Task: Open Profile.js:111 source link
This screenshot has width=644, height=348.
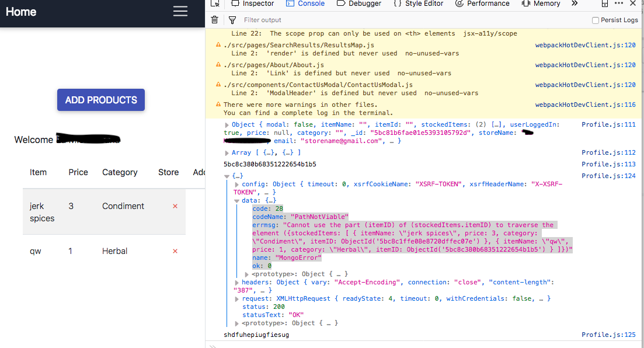Action: [609, 124]
